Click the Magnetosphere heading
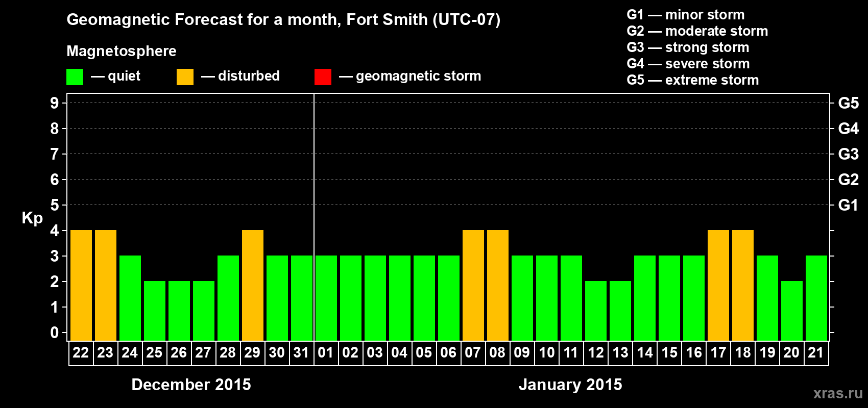Image resolution: width=868 pixels, height=408 pixels. pos(122,52)
